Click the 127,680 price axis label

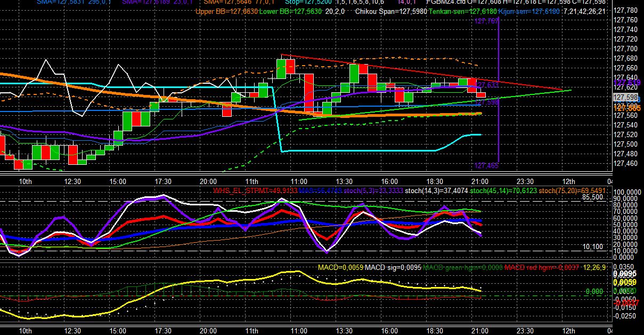625,58
